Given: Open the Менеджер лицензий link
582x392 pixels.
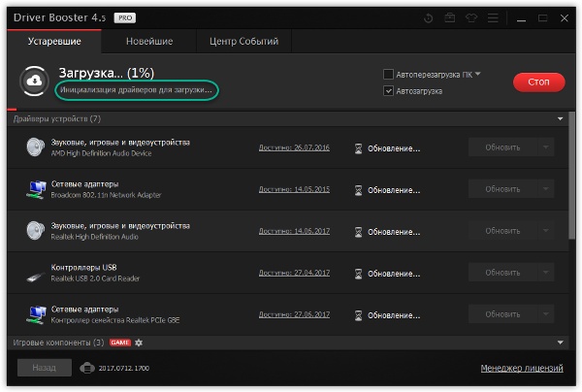Looking at the screenshot, I should (522, 369).
